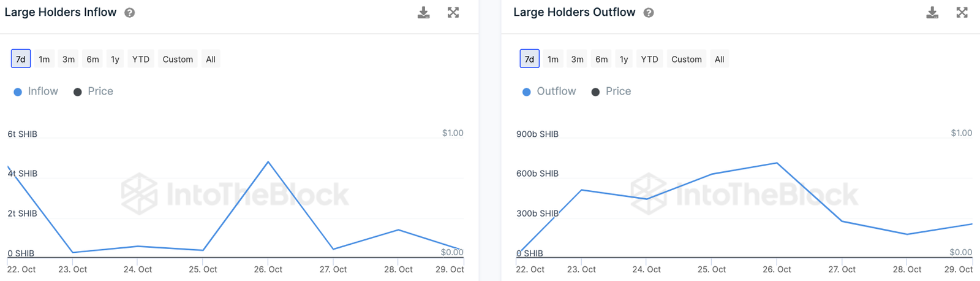The width and height of the screenshot is (980, 281).
Task: Open help tooltip for Large Holders Inflow
Action: point(130,13)
